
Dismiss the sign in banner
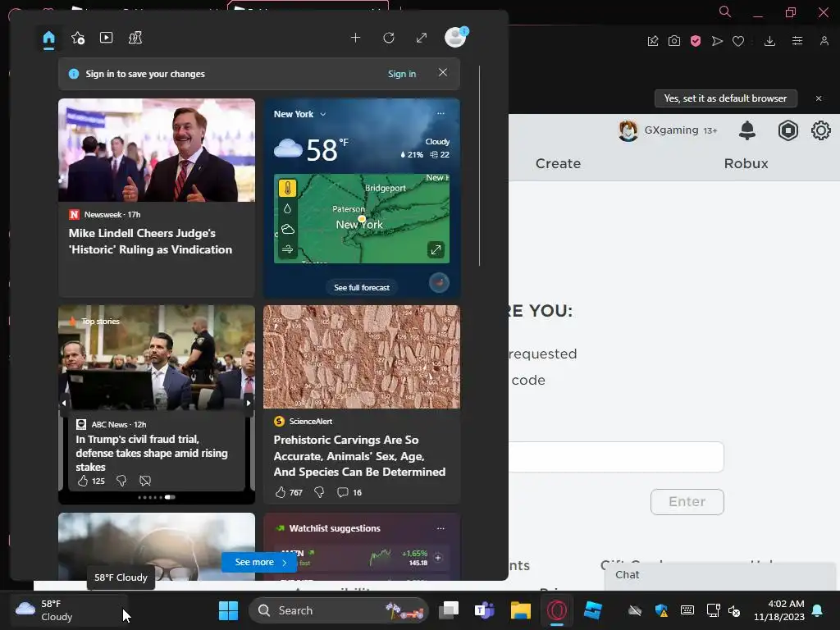pos(442,72)
